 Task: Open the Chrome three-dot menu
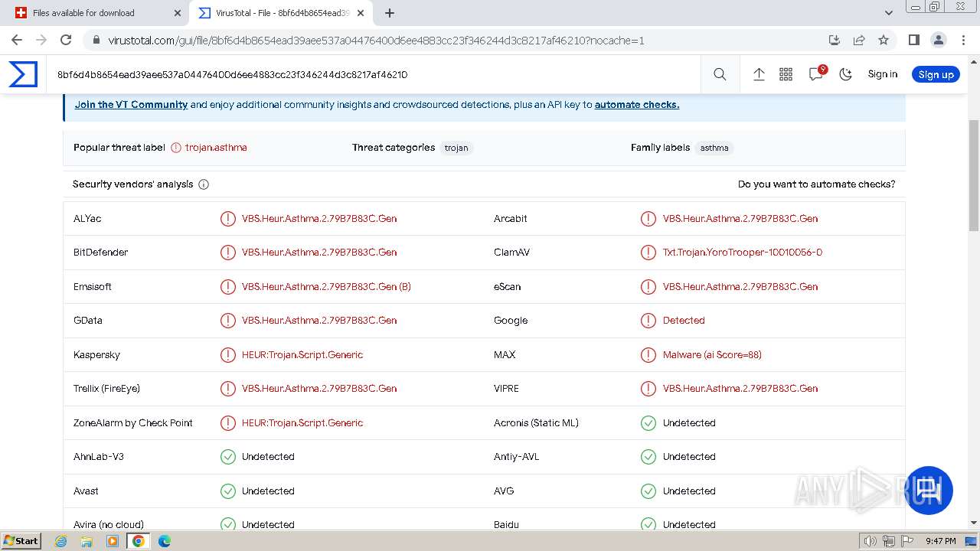[962, 40]
